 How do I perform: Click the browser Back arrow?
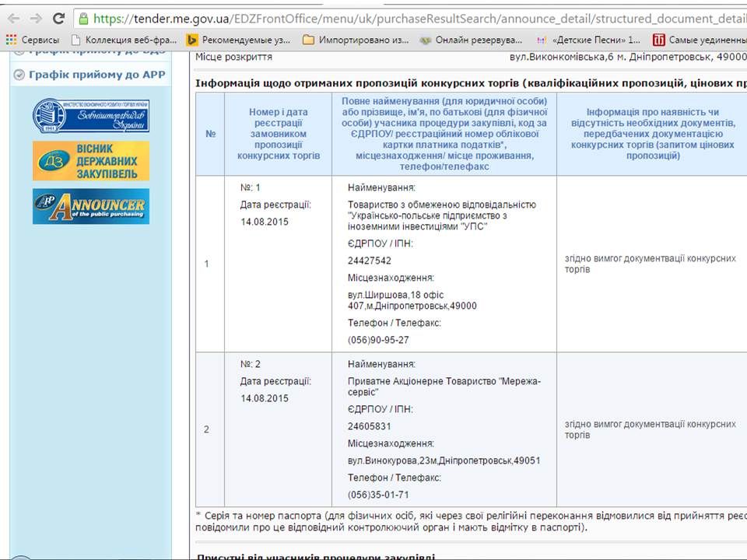click(x=13, y=18)
